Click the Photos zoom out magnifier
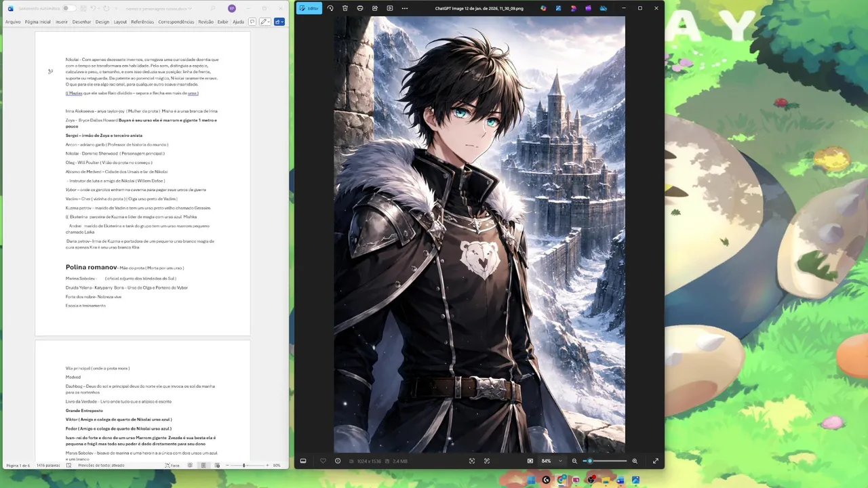868x488 pixels. (x=574, y=461)
